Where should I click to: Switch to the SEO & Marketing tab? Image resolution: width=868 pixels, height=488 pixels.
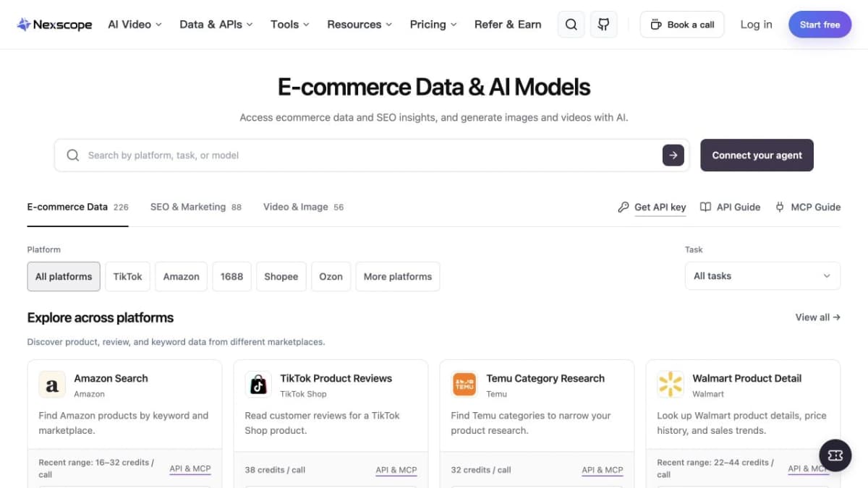click(196, 207)
